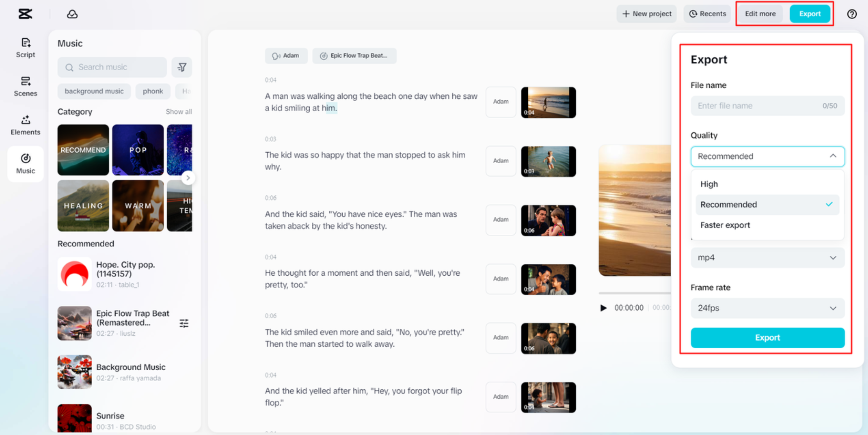Screen dimensions: 868x435
Task: Click the Edit more button
Action: pyautogui.click(x=760, y=14)
